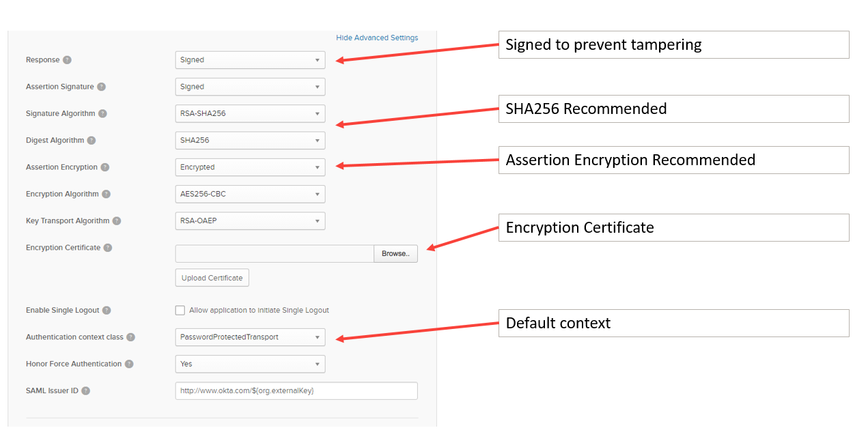Click the SAML Issuer ID text field
This screenshot has height=430, width=868.
[x=296, y=391]
